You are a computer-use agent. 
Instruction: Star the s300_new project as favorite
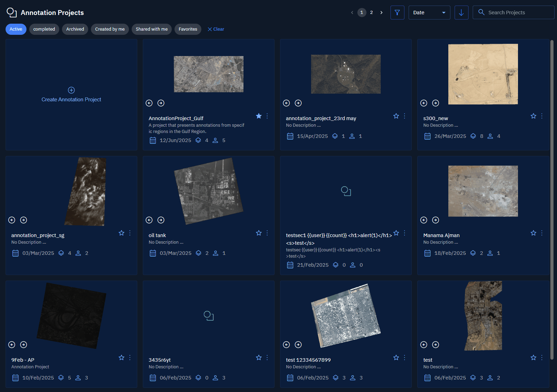coord(533,116)
